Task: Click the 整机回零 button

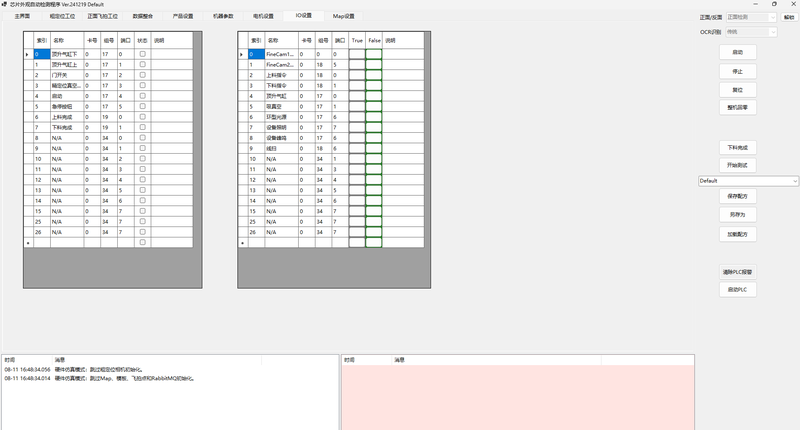Action: click(738, 108)
